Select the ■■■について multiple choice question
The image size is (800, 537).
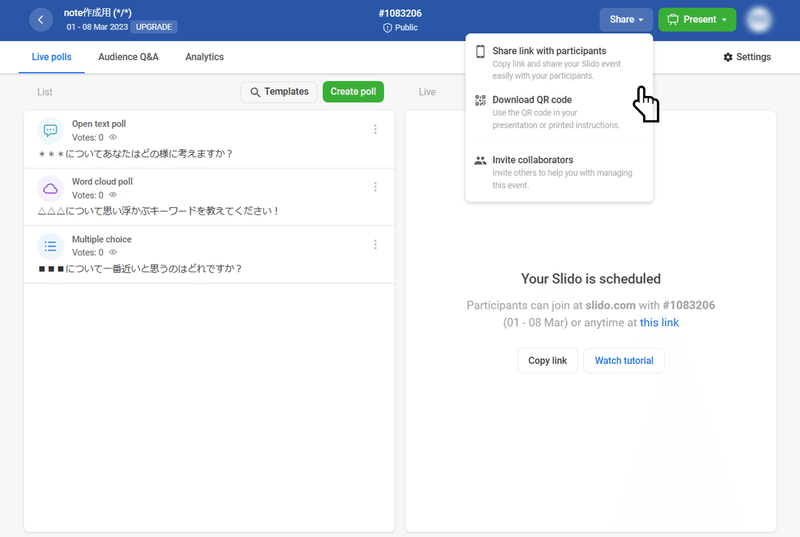140,269
